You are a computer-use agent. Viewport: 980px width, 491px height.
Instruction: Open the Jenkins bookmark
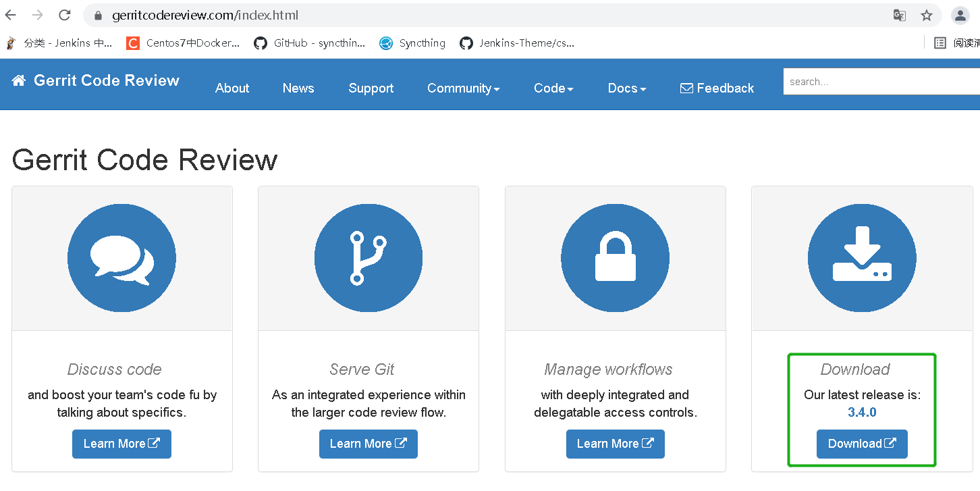point(59,43)
